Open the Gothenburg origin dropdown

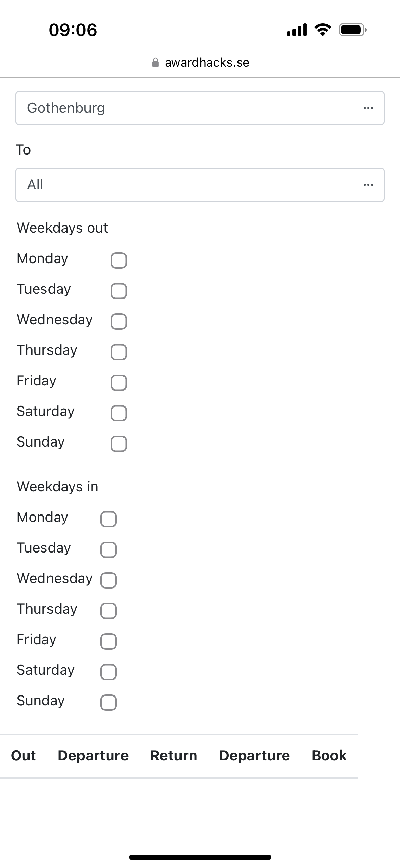[x=190, y=108]
